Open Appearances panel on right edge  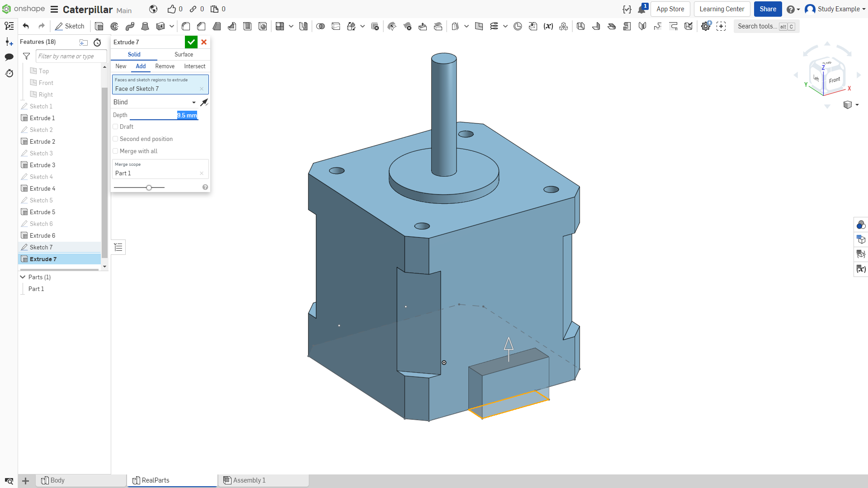[x=861, y=225]
